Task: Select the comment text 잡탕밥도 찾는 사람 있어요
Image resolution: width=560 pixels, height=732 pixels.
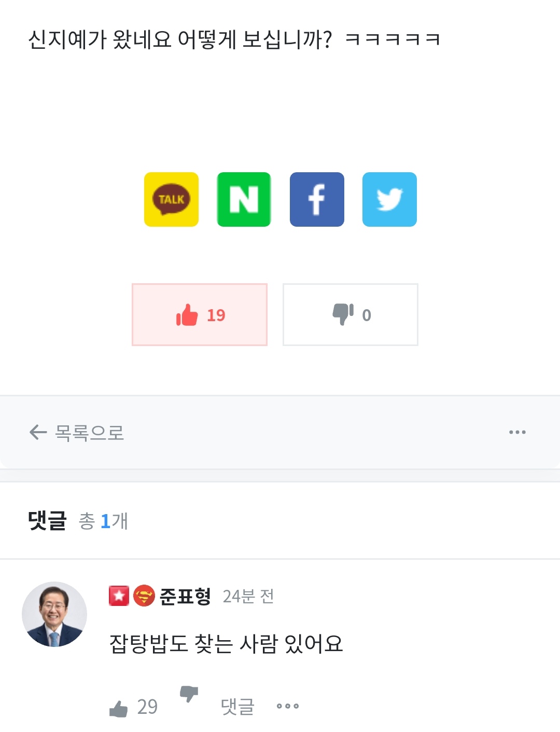Action: (226, 644)
